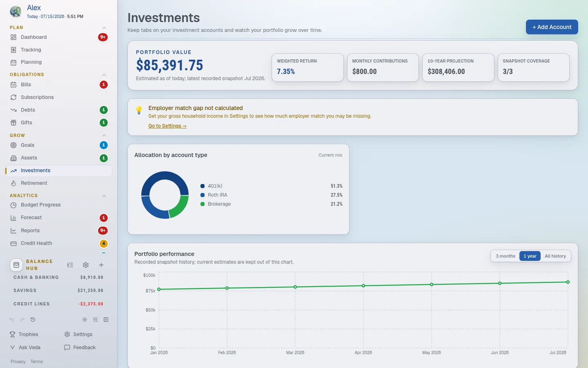Image resolution: width=588 pixels, height=368 pixels.
Task: Click the $85,391.75 portfolio value
Action: tap(169, 65)
